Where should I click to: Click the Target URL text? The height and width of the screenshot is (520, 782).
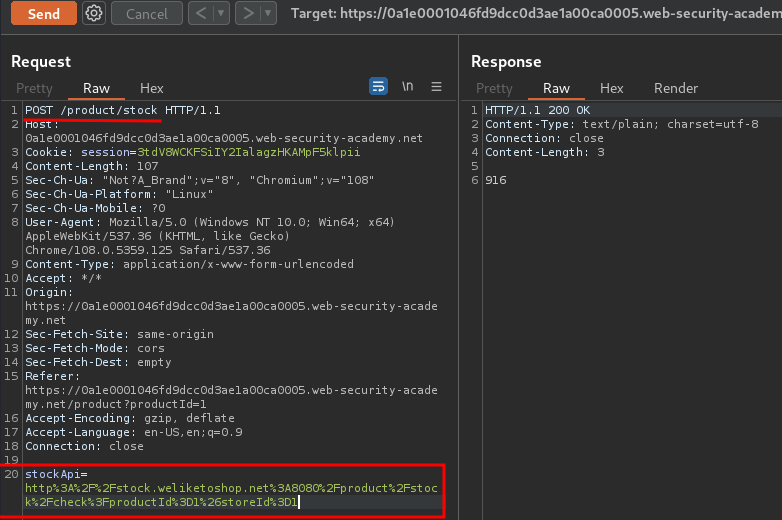point(536,13)
